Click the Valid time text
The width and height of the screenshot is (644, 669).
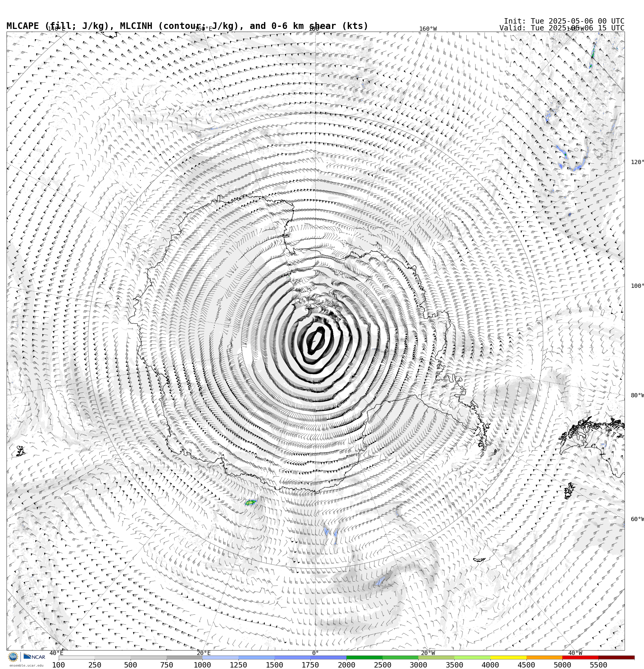coord(562,28)
